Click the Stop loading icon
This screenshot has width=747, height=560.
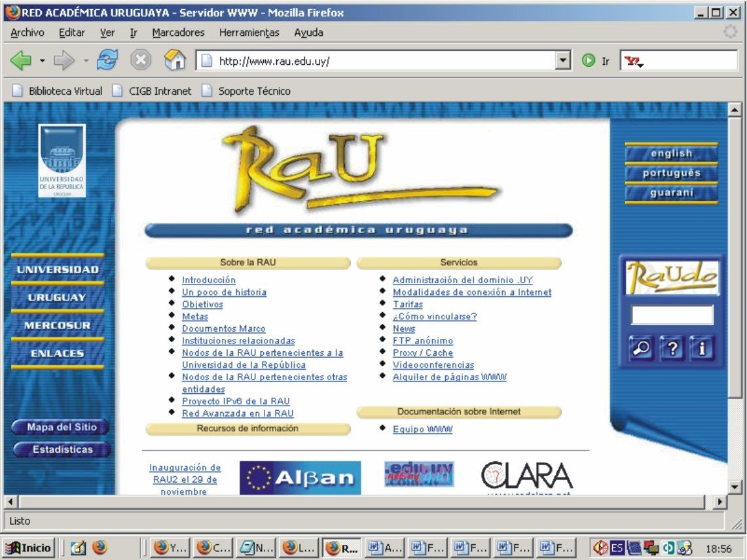(141, 60)
